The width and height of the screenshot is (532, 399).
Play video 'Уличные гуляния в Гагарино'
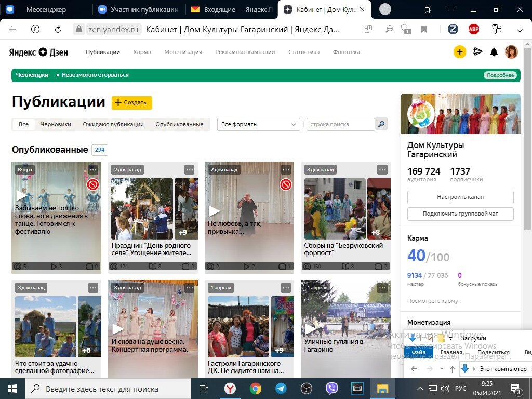311,329
